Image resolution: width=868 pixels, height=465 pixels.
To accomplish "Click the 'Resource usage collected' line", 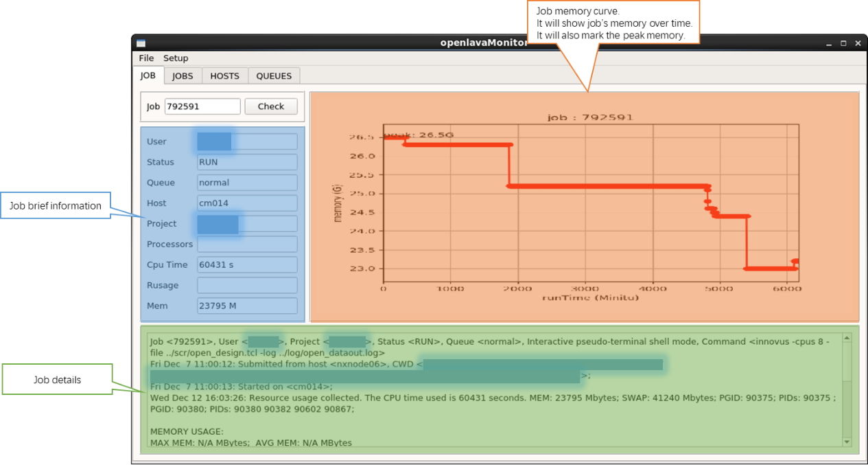I will (x=492, y=398).
